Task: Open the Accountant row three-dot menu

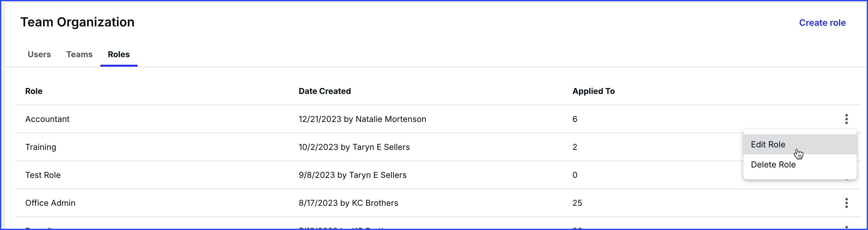Action: [846, 119]
